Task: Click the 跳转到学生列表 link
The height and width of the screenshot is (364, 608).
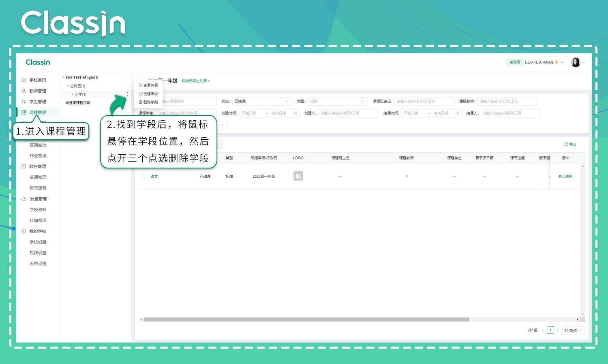Action: (x=196, y=81)
